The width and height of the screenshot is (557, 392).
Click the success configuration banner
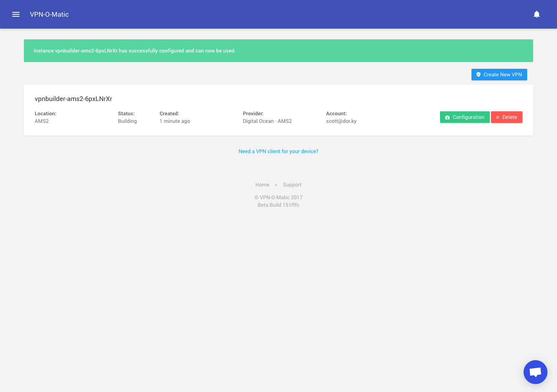tap(278, 50)
